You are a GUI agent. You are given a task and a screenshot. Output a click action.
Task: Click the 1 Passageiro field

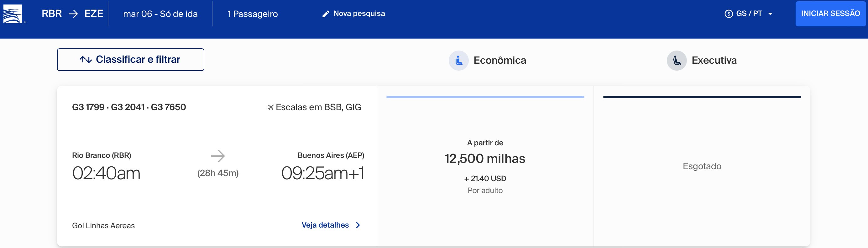(253, 14)
